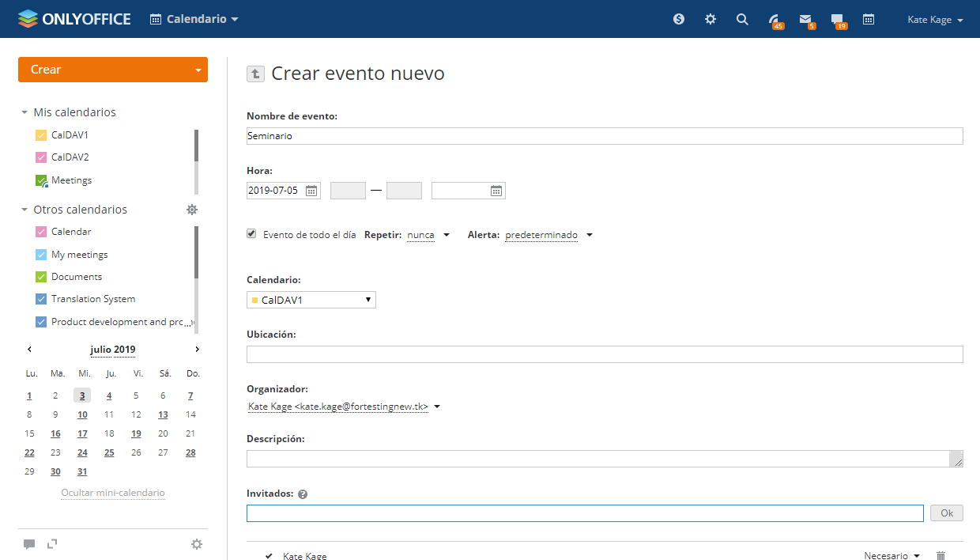Image resolution: width=980 pixels, height=560 pixels.
Task: Uncheck Evento de todo el día
Action: (x=251, y=234)
